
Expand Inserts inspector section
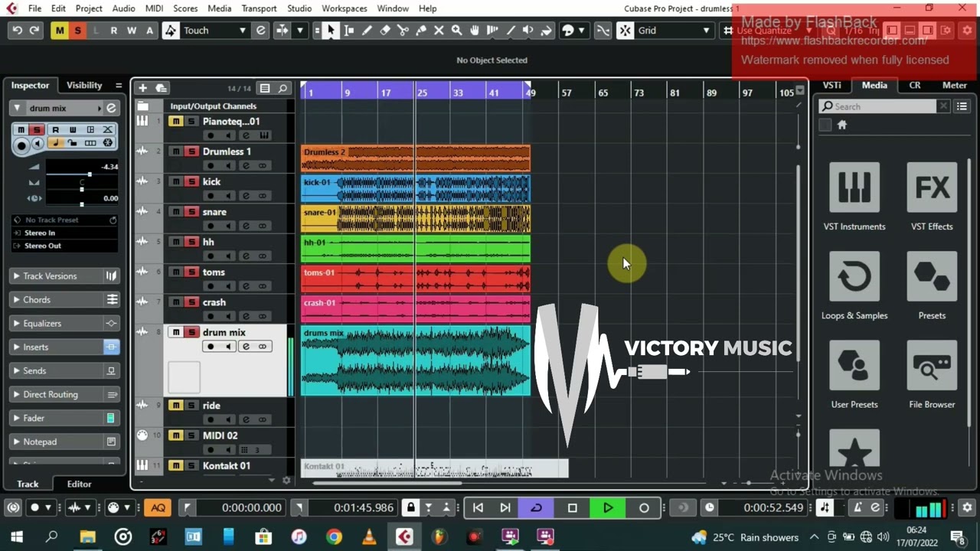(x=65, y=347)
